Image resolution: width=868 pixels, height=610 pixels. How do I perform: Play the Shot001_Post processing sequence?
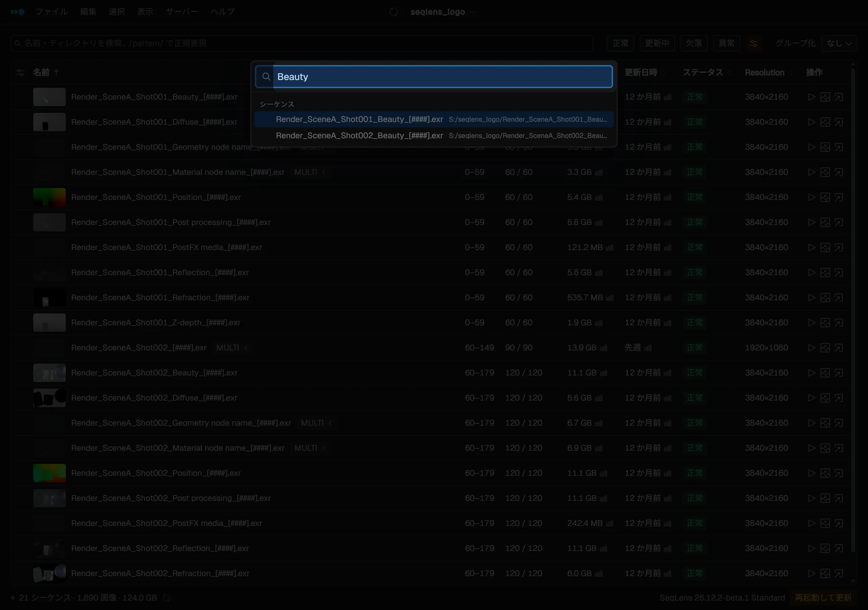click(x=811, y=222)
